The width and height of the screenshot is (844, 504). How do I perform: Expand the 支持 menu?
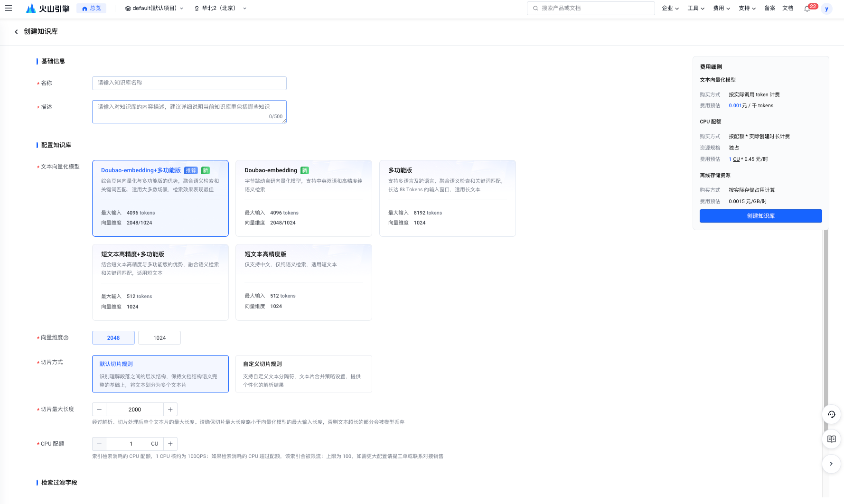click(747, 9)
